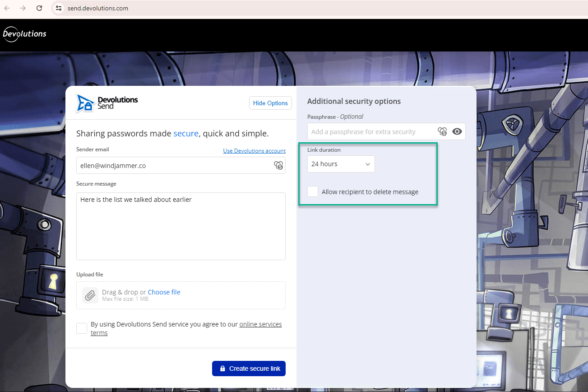Click Create secure link button
Viewport: 588px width, 392px height.
coord(249,369)
